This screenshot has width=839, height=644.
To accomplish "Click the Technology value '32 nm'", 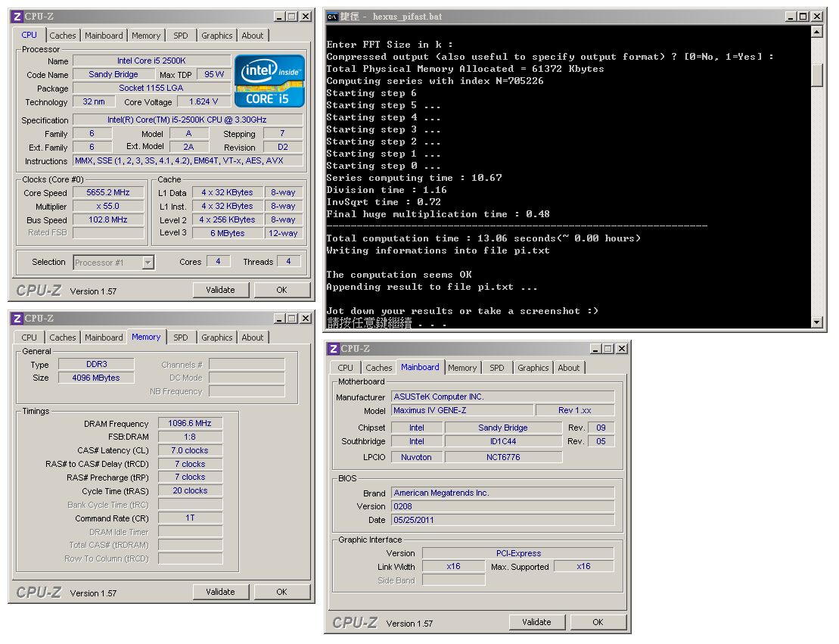I will click(x=94, y=101).
